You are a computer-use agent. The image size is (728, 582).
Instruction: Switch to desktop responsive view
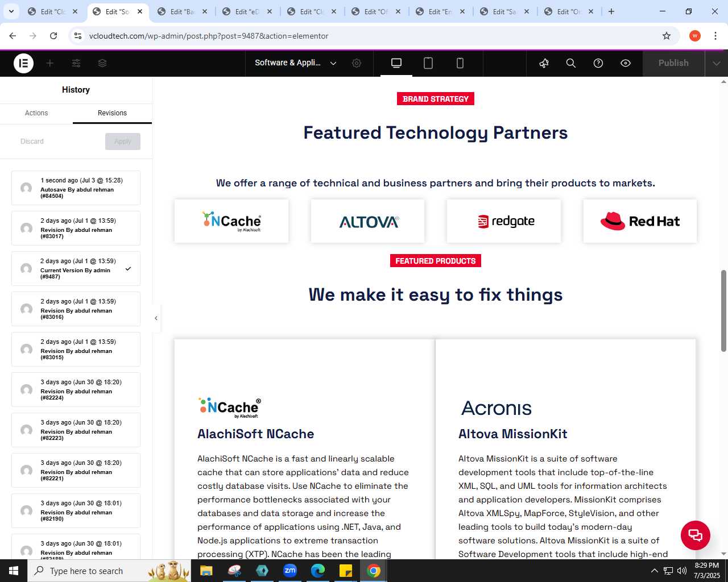pos(396,63)
